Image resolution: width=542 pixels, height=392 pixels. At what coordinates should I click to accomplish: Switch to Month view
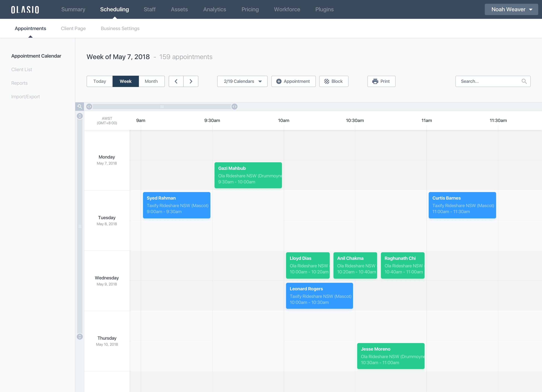click(151, 81)
